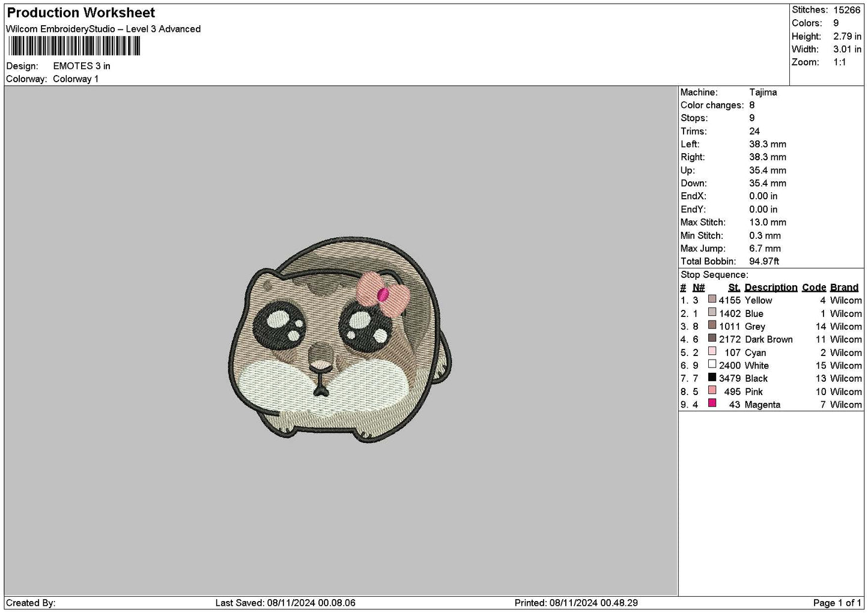The width and height of the screenshot is (868, 613).
Task: Click the 'Brand' column header
Action: [844, 288]
